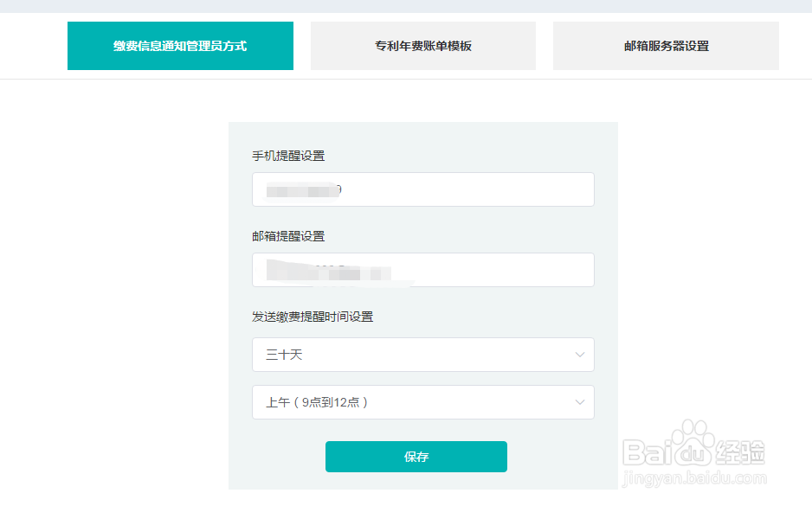Select the 三十天 value text
The image size is (812, 506).
[284, 355]
